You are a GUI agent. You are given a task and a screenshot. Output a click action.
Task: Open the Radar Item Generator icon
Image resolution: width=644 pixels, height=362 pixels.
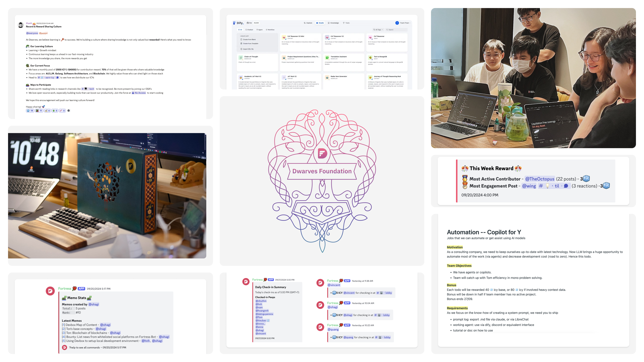click(327, 77)
